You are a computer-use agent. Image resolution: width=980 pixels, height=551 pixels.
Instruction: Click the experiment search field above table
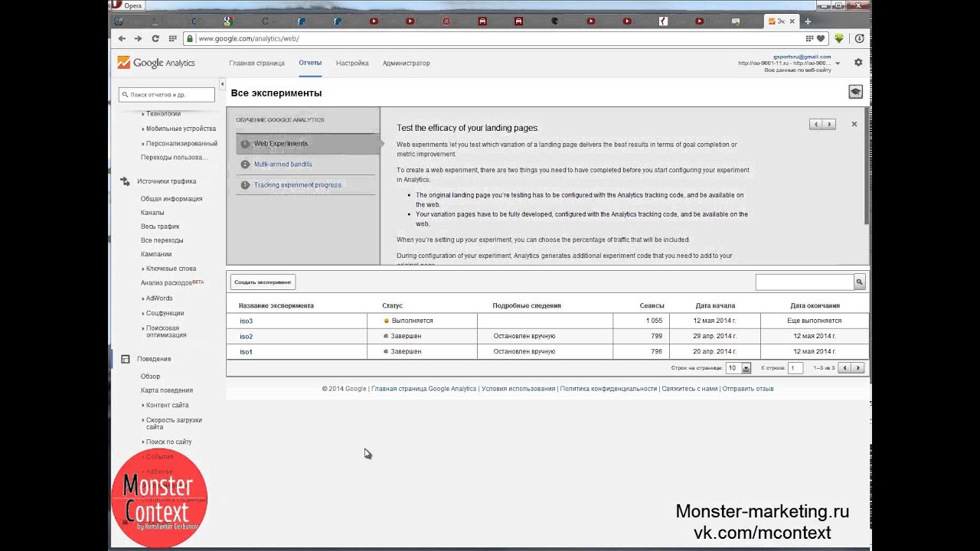pos(805,282)
